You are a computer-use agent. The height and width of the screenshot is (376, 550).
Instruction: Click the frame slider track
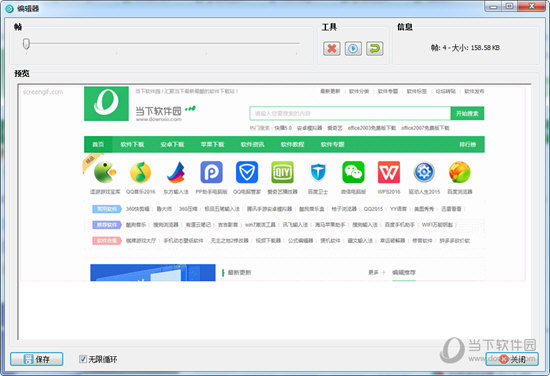(x=162, y=43)
